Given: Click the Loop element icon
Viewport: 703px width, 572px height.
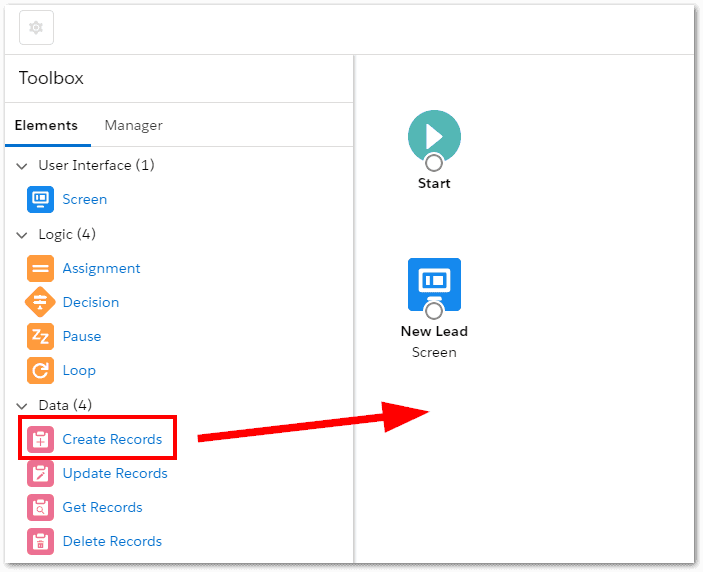Looking at the screenshot, I should pos(41,370).
